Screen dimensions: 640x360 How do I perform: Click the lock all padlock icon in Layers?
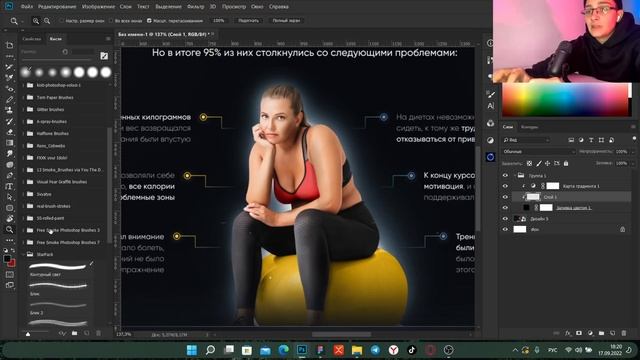pyautogui.click(x=566, y=163)
